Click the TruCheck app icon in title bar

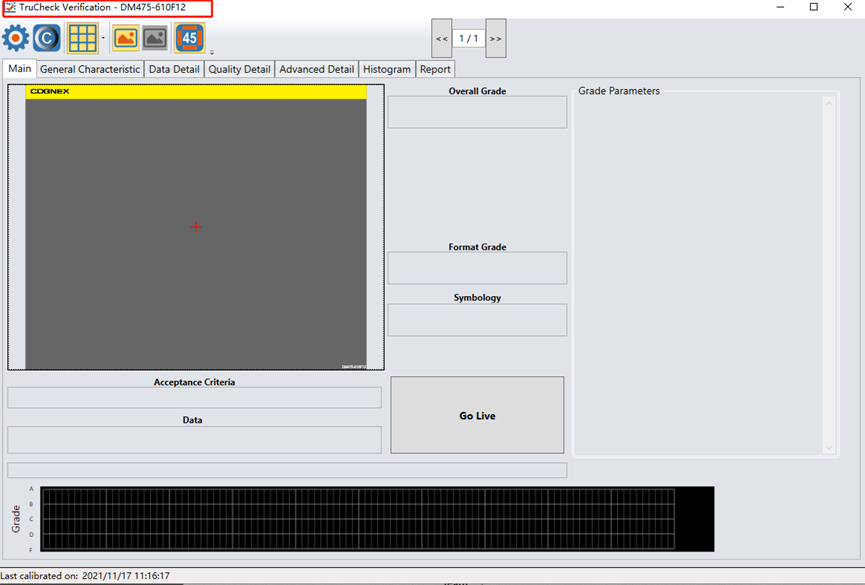pyautogui.click(x=10, y=7)
